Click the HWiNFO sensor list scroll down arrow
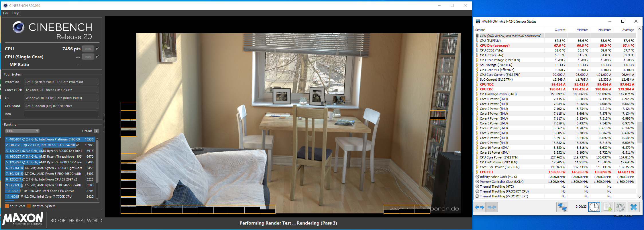Viewport: 644px width, 230px height. click(x=639, y=197)
